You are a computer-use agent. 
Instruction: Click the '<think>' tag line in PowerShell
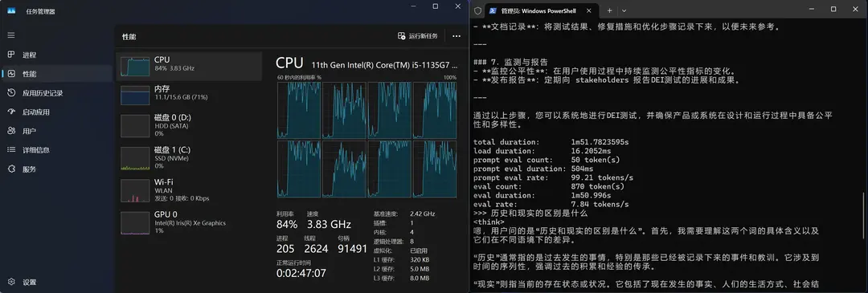point(489,222)
